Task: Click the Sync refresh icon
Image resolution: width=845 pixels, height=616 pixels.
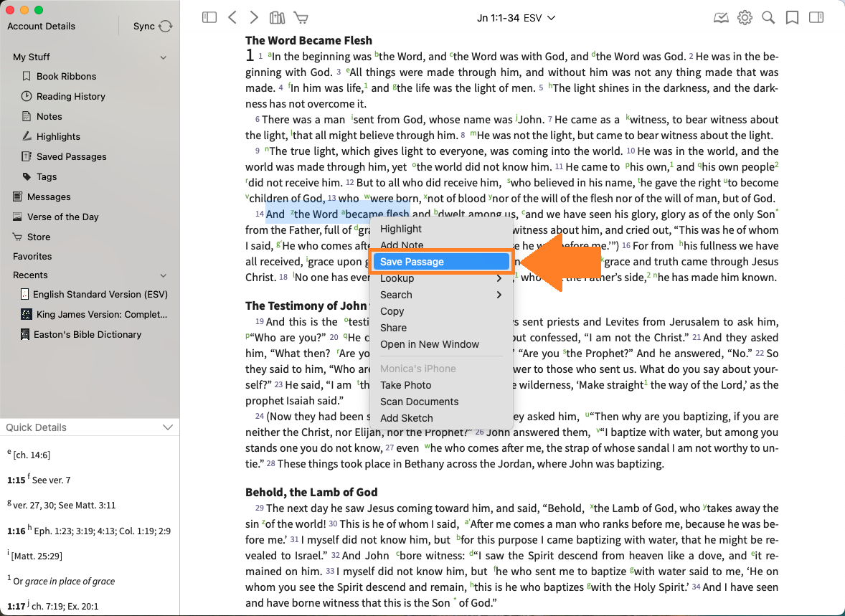Action: pyautogui.click(x=166, y=27)
